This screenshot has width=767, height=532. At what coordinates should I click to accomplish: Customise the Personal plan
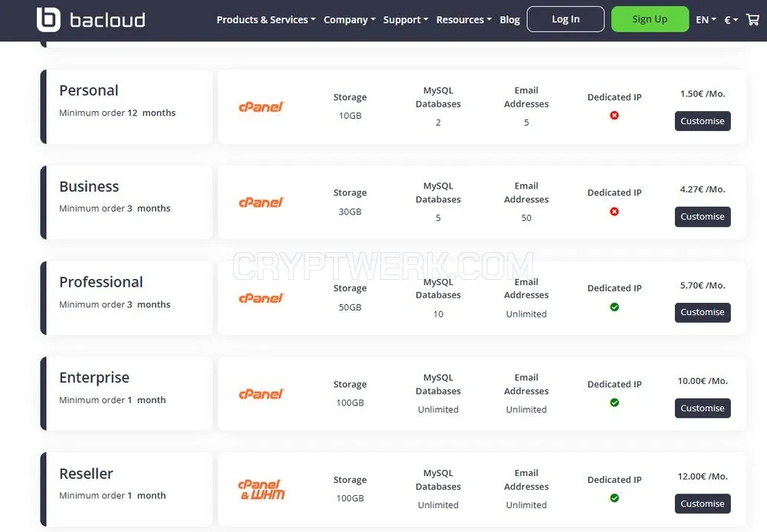pyautogui.click(x=703, y=121)
